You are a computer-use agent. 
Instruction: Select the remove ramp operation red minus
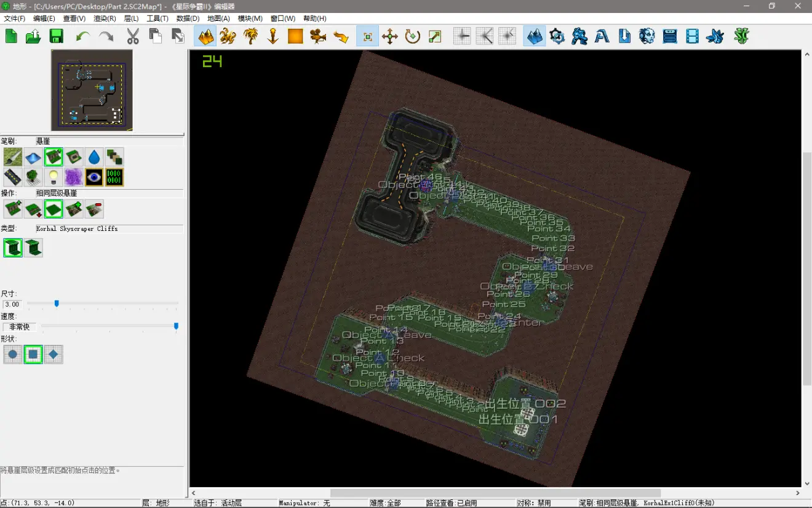94,209
